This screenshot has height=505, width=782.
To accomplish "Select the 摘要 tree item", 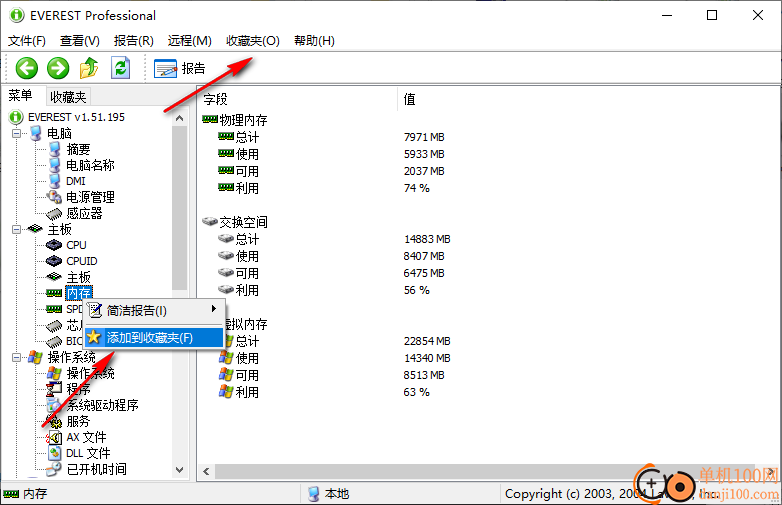I will tap(78, 149).
